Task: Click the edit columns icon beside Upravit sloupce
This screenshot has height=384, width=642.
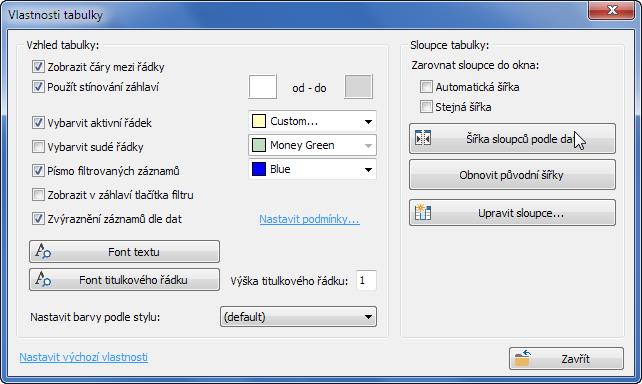Action: click(423, 212)
